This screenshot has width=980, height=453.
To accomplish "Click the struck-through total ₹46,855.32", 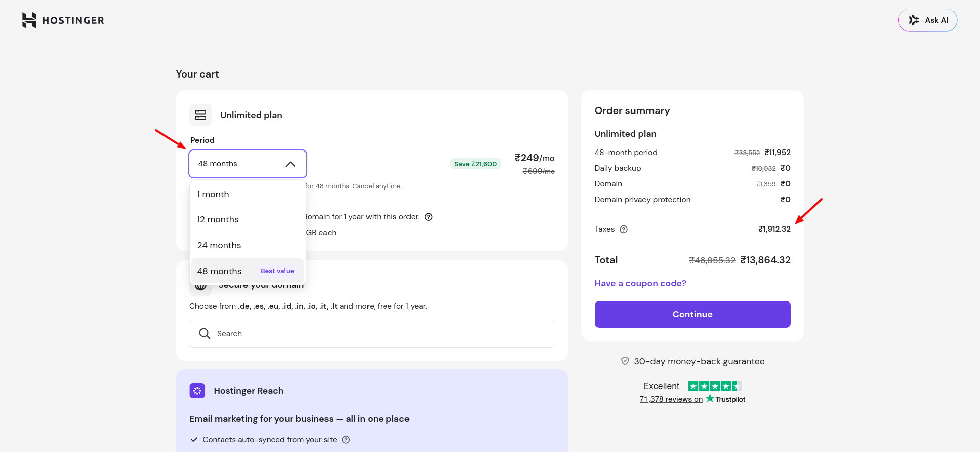I will 712,260.
